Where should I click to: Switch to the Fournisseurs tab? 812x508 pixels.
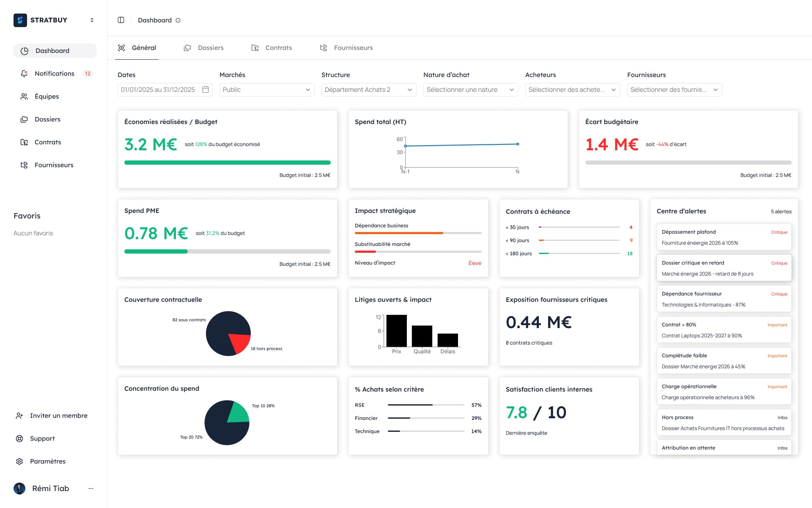coord(353,47)
